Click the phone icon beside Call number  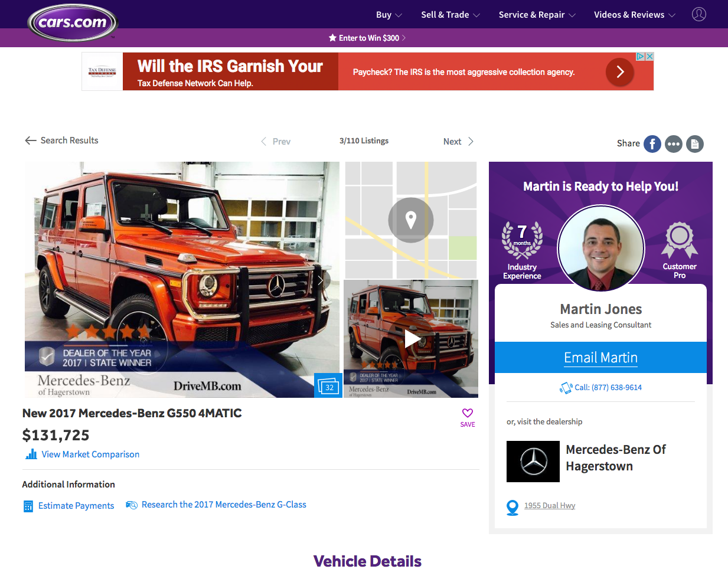(566, 388)
